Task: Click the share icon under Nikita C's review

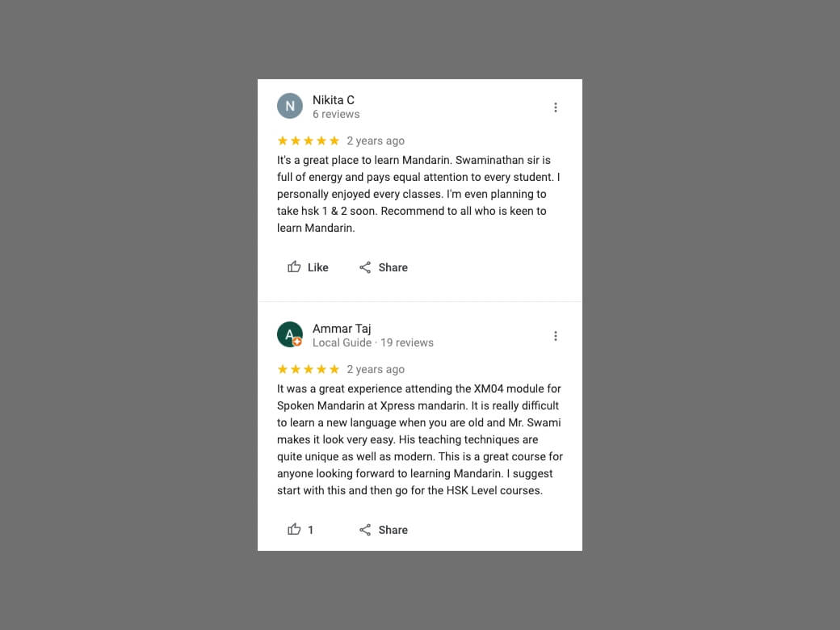Action: pyautogui.click(x=365, y=267)
